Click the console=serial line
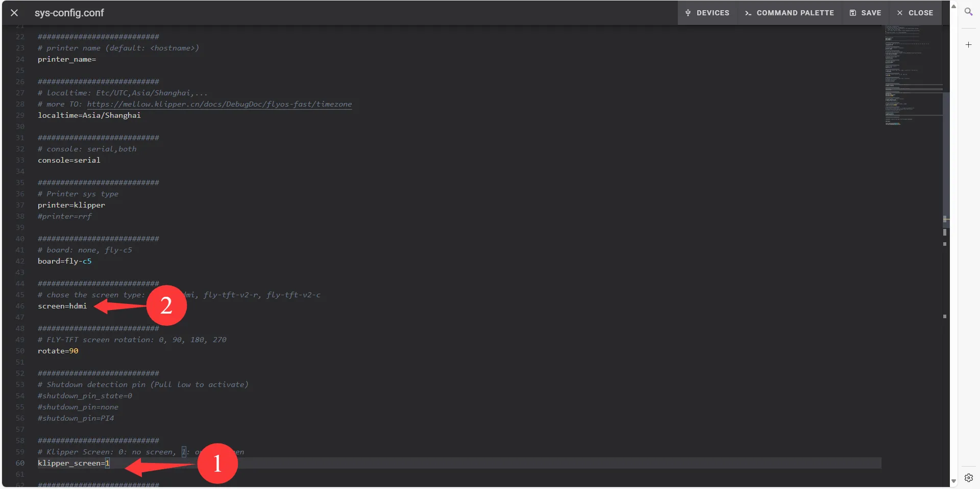This screenshot has width=980, height=489. [69, 160]
